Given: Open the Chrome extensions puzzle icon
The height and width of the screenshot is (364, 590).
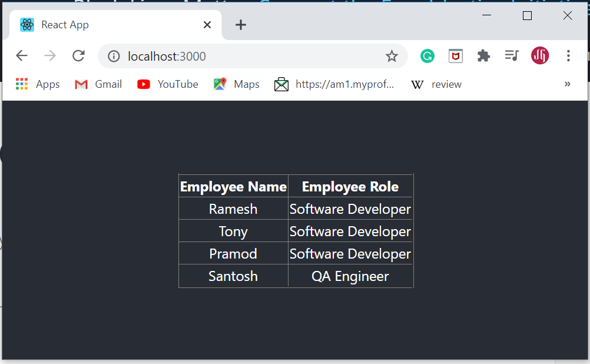Looking at the screenshot, I should [483, 56].
